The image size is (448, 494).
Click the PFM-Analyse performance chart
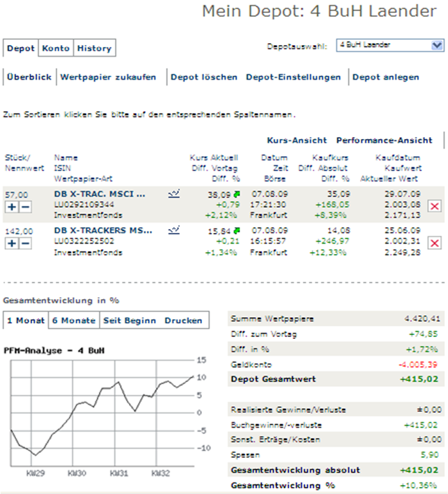103,412
